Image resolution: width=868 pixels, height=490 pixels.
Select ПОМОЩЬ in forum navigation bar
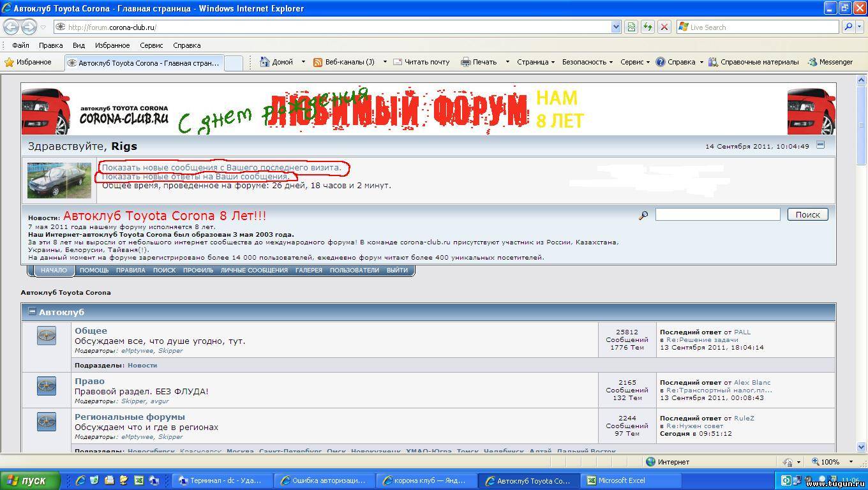point(94,270)
